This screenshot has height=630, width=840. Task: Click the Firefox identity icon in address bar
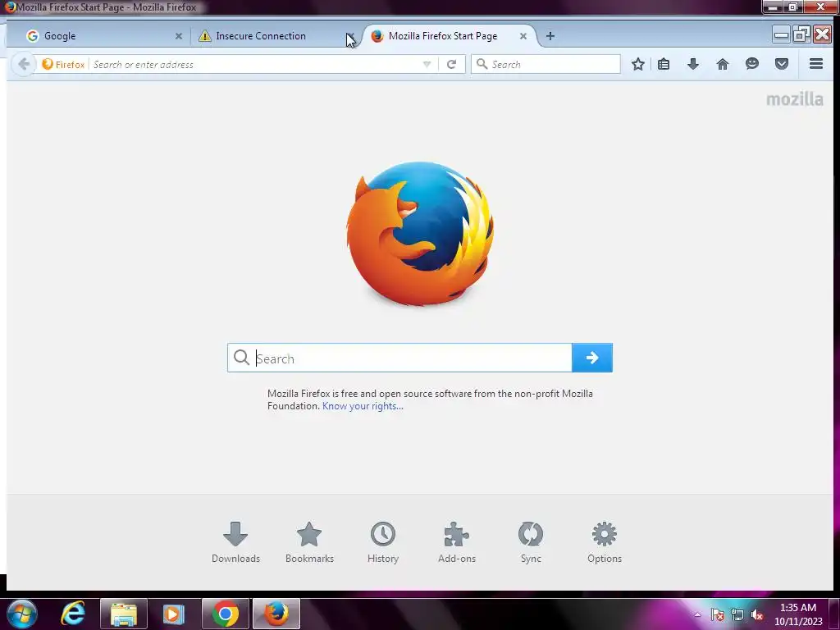click(x=63, y=64)
